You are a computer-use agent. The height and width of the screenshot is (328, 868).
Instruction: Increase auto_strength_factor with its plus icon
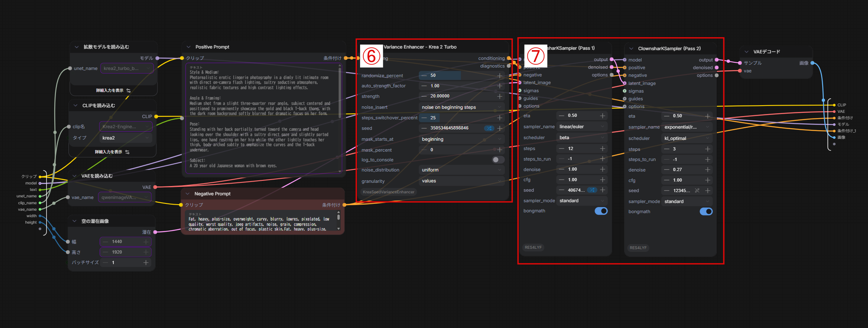coord(499,86)
